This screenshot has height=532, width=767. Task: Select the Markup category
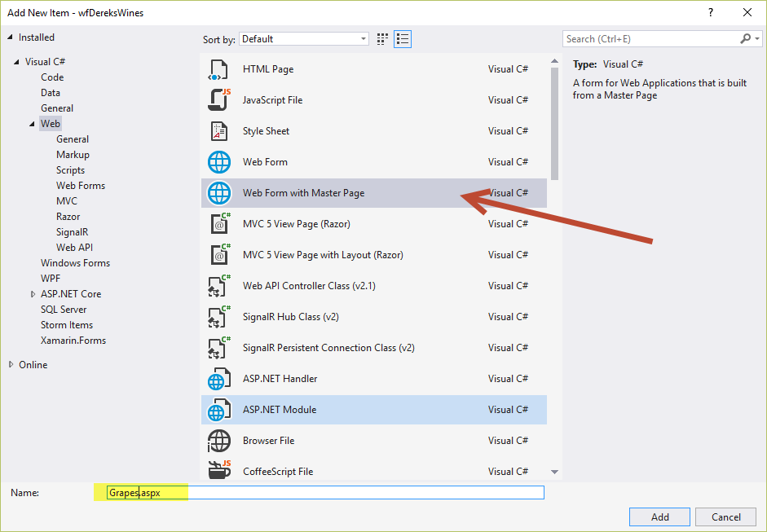point(73,155)
